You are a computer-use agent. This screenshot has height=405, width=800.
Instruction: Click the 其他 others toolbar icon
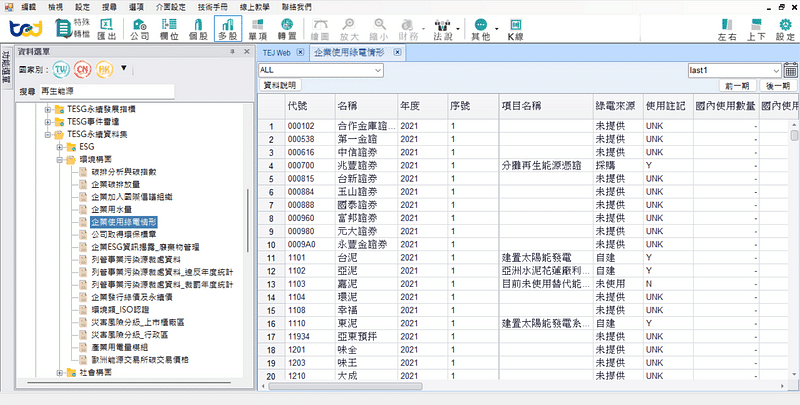[x=480, y=29]
